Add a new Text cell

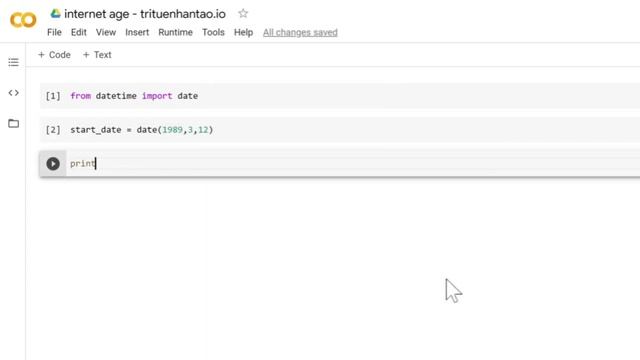point(97,55)
